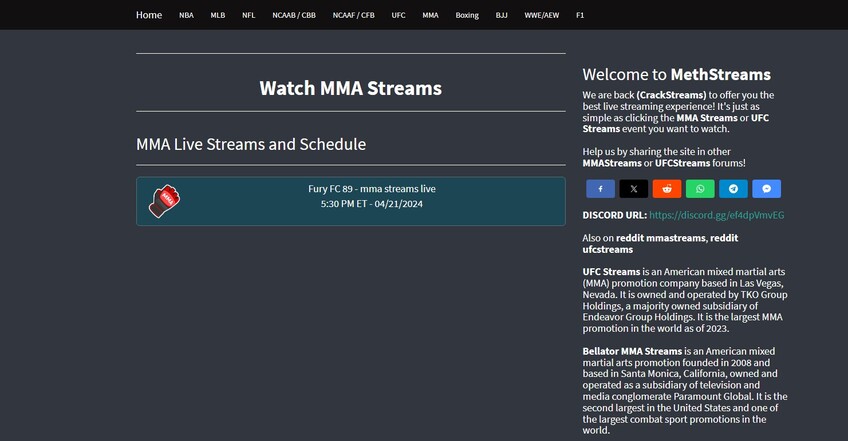Open the BJJ streams section
Image resolution: width=848 pixels, height=441 pixels.
(x=501, y=15)
